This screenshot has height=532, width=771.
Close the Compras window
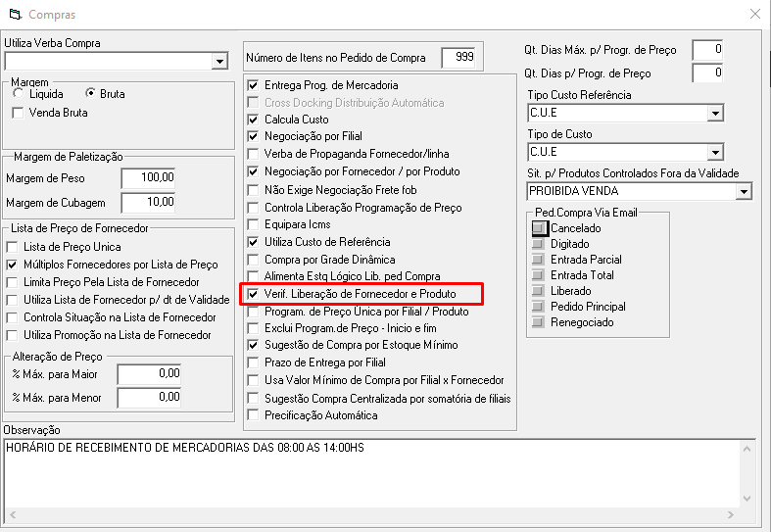click(755, 14)
